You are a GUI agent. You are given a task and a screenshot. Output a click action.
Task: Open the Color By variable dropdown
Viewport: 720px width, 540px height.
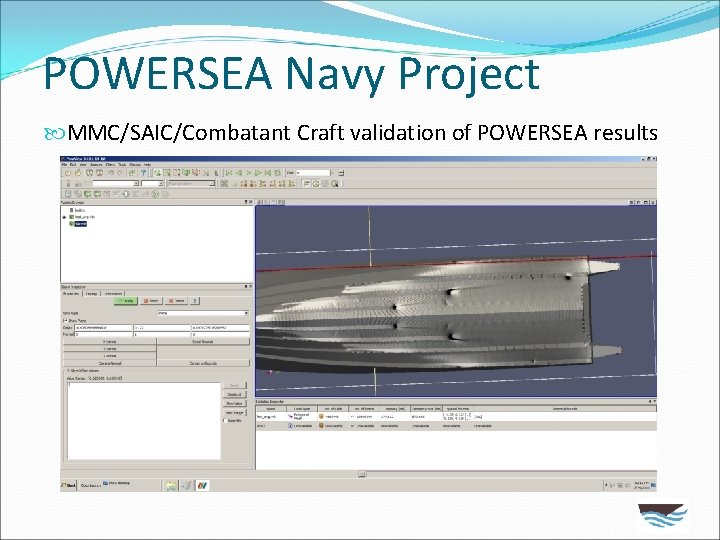click(x=116, y=184)
